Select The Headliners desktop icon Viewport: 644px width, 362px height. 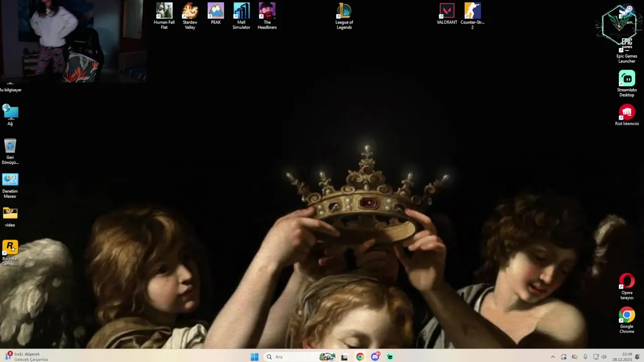click(x=267, y=16)
